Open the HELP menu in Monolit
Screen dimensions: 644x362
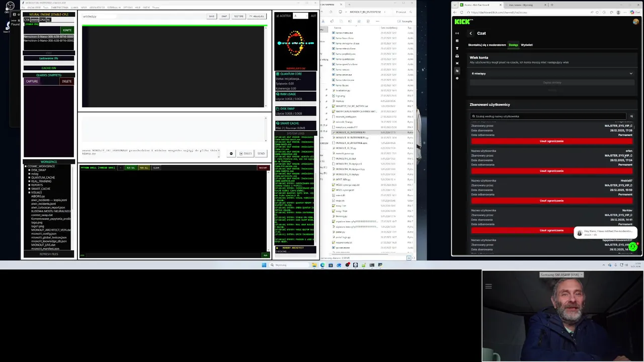coord(138,8)
